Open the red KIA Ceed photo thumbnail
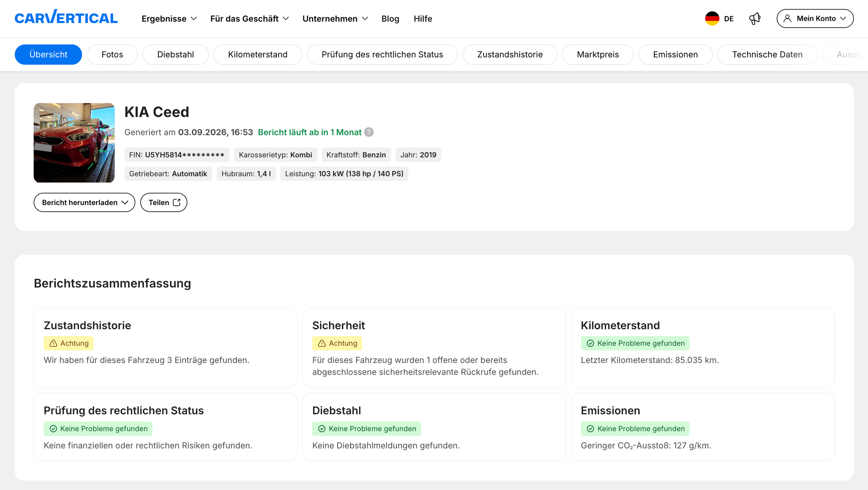 point(74,143)
